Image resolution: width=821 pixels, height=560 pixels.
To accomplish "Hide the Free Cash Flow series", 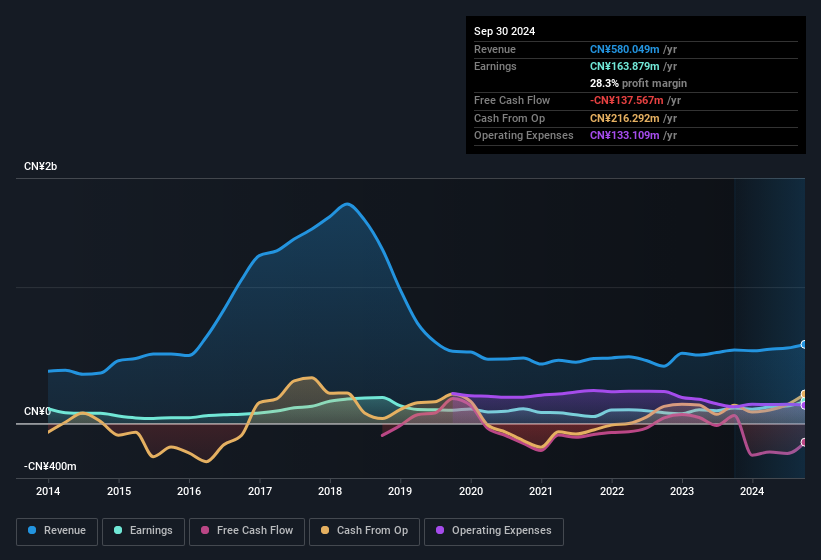I will click(247, 531).
